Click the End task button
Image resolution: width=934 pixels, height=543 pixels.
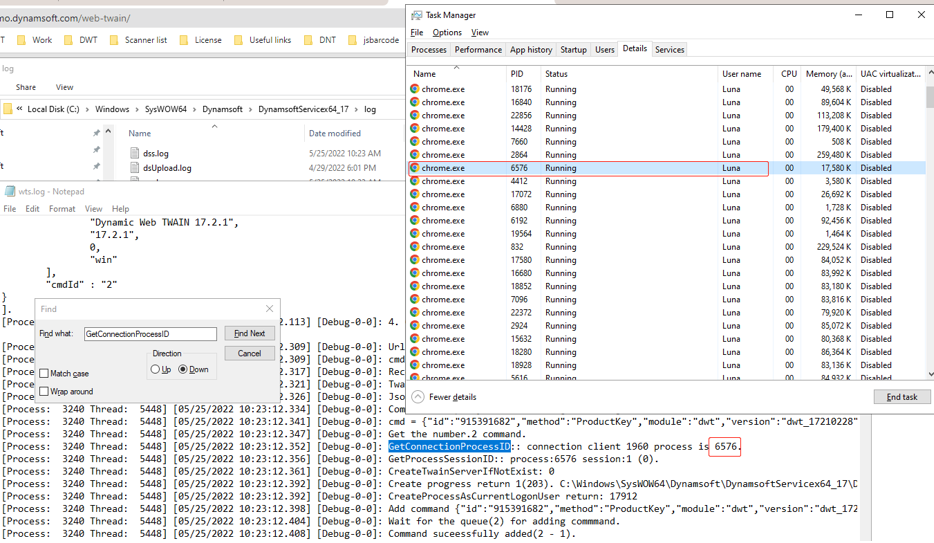(x=901, y=397)
